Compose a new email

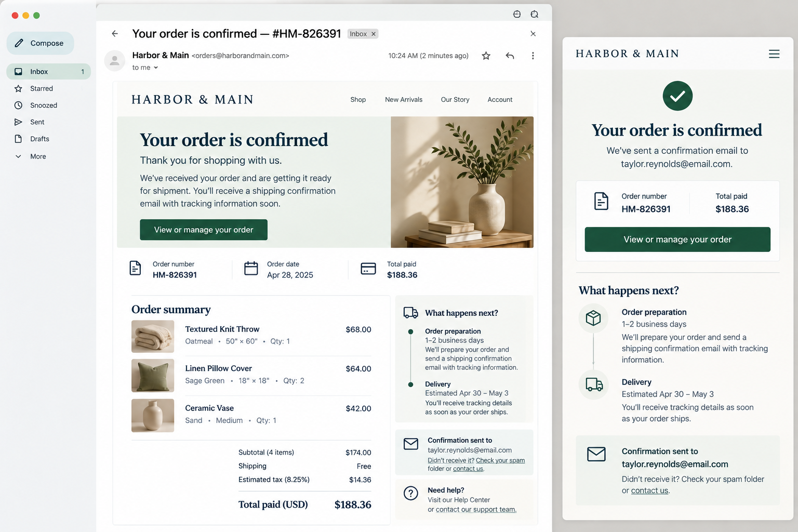pyautogui.click(x=40, y=43)
